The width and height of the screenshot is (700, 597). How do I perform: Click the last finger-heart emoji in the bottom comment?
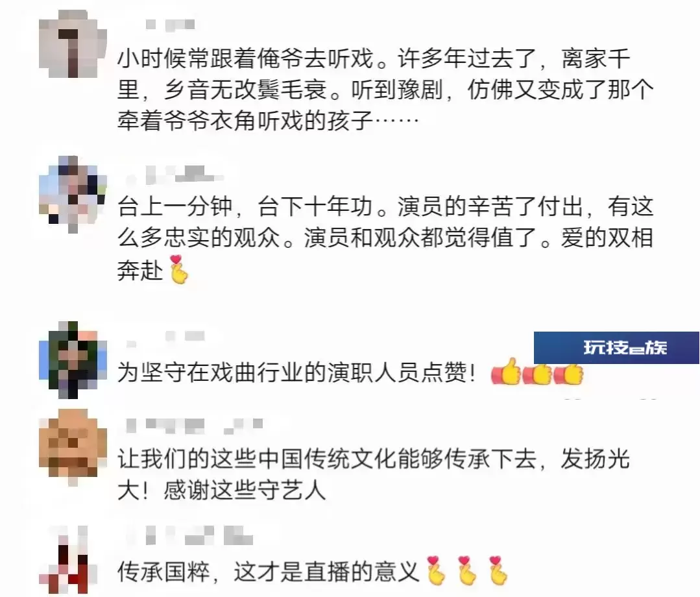[x=498, y=570]
